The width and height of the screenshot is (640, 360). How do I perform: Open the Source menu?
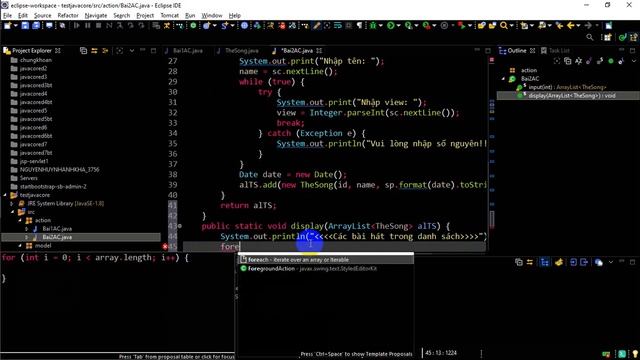[42, 16]
